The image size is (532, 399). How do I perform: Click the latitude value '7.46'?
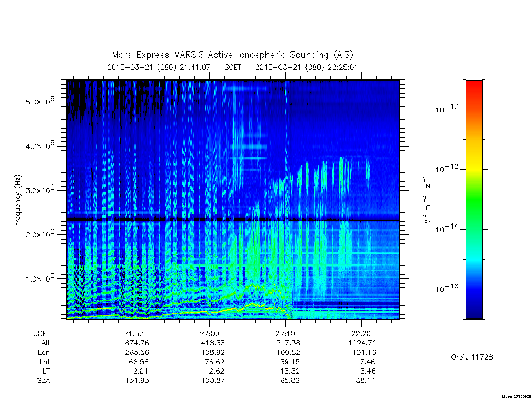click(x=368, y=362)
